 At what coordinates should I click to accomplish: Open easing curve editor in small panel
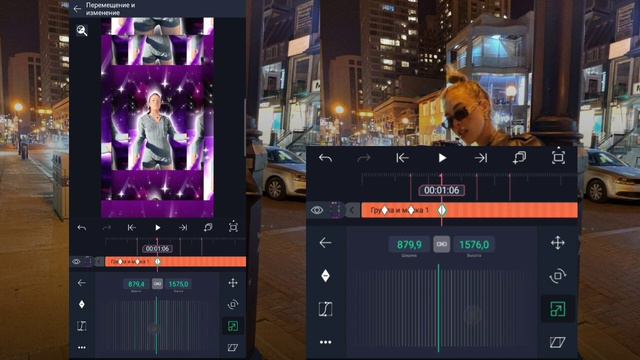[x=82, y=326]
